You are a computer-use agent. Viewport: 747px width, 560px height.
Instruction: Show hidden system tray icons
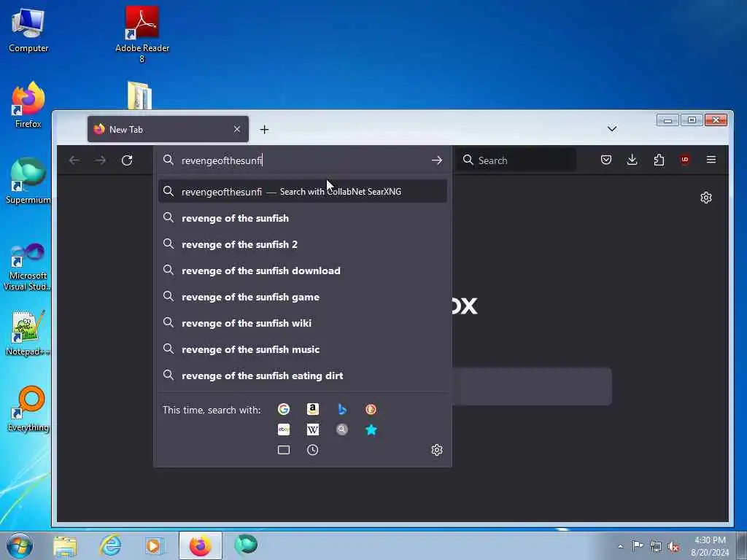coord(620,546)
